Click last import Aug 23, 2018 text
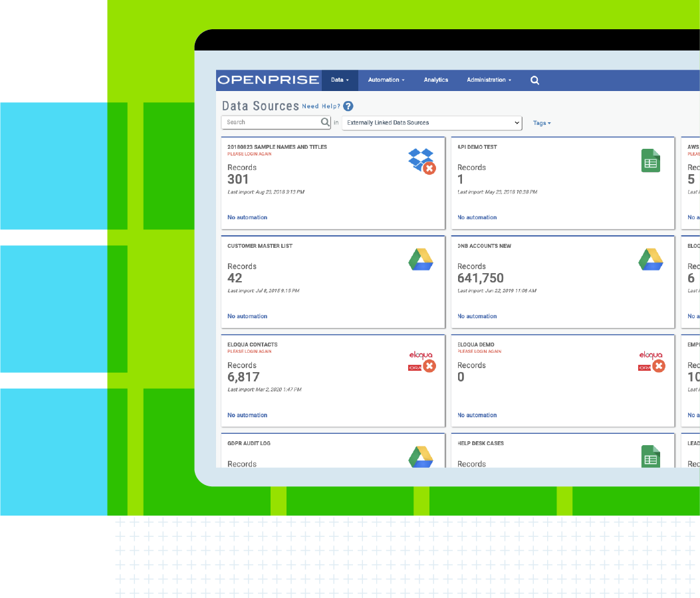 point(266,192)
